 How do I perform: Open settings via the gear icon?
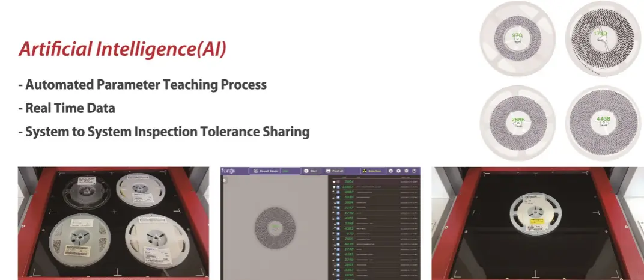click(x=406, y=171)
